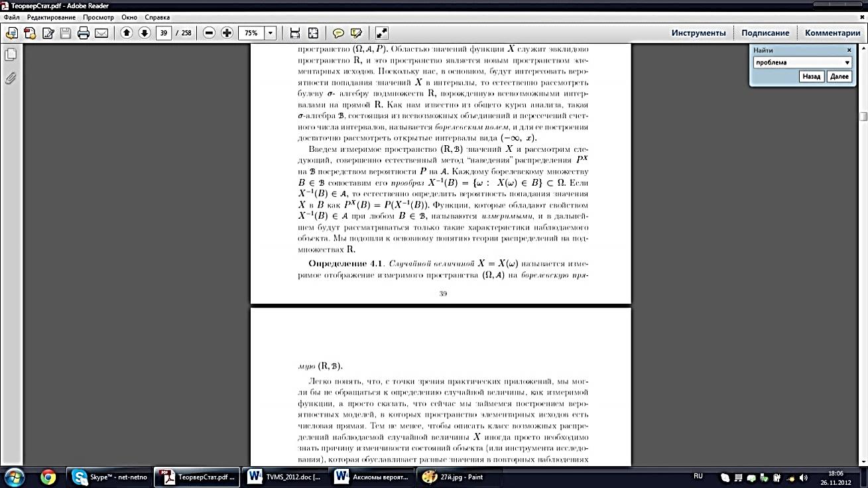Open the Find options dropdown arrow
868x488 pixels.
847,63
